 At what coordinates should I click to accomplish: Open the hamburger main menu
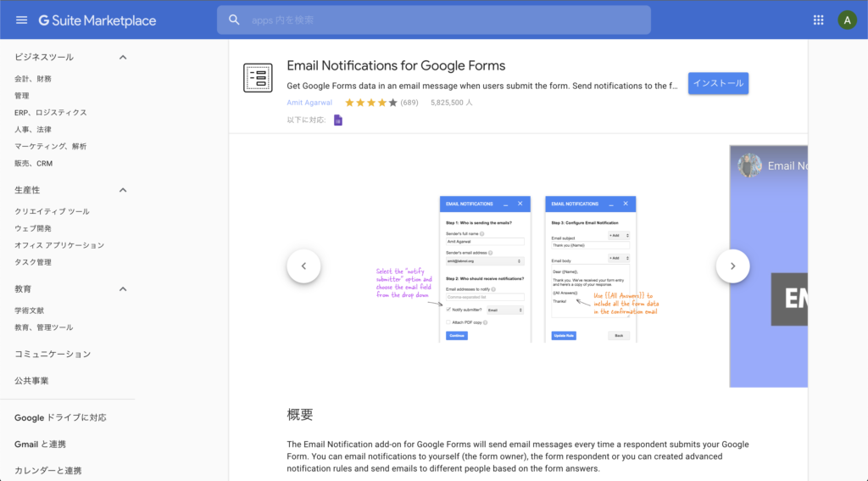(21, 20)
